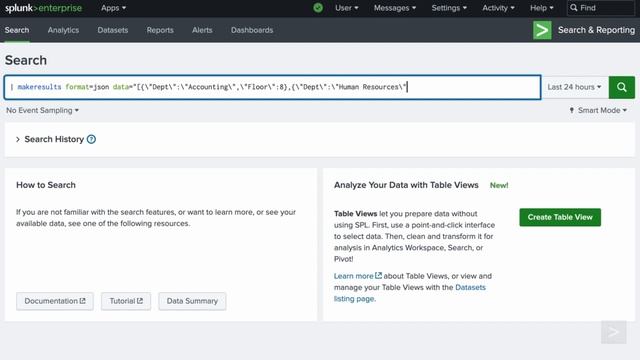Open the Messages dropdown menu
The height and width of the screenshot is (360, 640).
395,8
